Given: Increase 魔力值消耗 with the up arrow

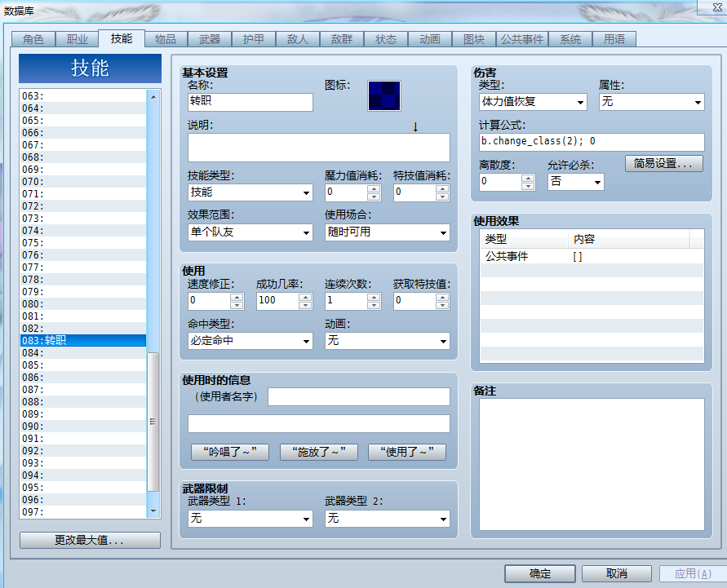Looking at the screenshot, I should coord(374,188).
